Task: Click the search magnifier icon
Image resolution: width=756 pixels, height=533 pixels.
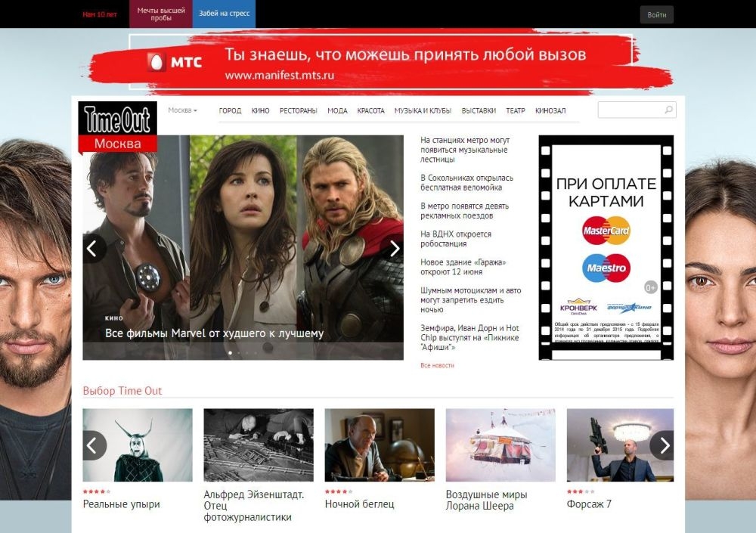Action: coord(668,110)
